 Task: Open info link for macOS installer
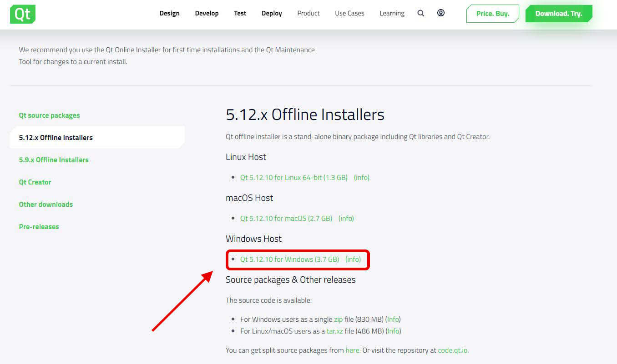tap(346, 219)
